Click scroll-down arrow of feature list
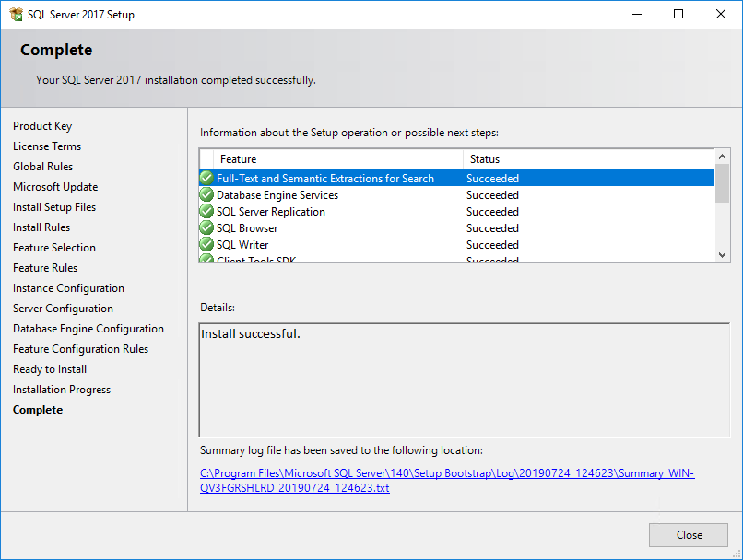Screen dimensions: 743x560 [722, 255]
